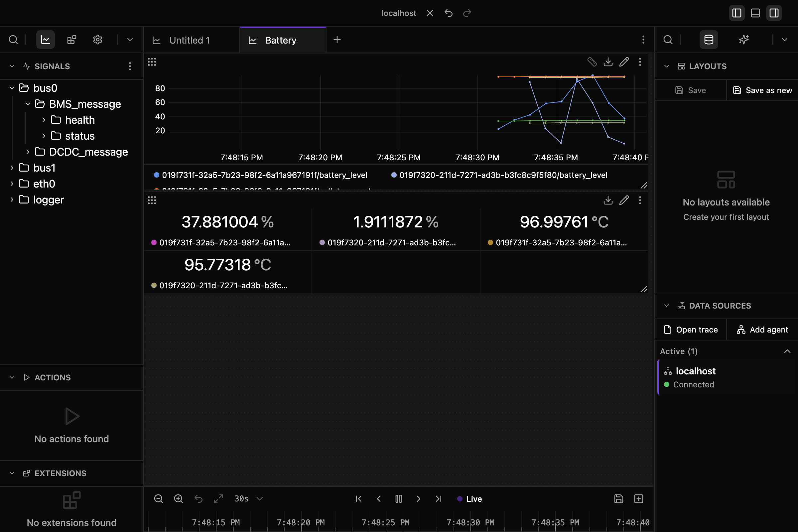The width and height of the screenshot is (798, 532).
Task: Toggle the left sidebar layout button
Action: click(736, 13)
